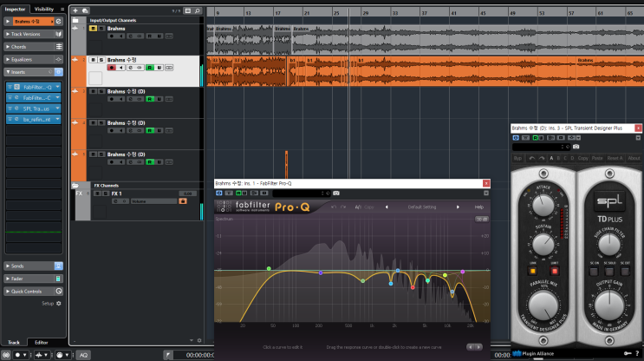Open the Track tab at bottom left
Viewport: 644px width, 361px height.
[14, 342]
